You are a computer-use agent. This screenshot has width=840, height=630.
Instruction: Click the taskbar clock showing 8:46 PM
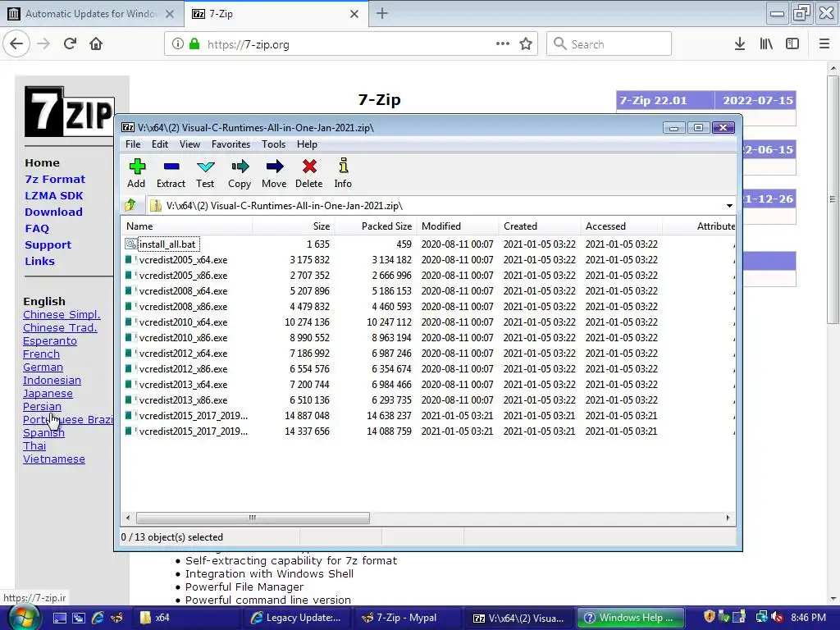(x=808, y=618)
